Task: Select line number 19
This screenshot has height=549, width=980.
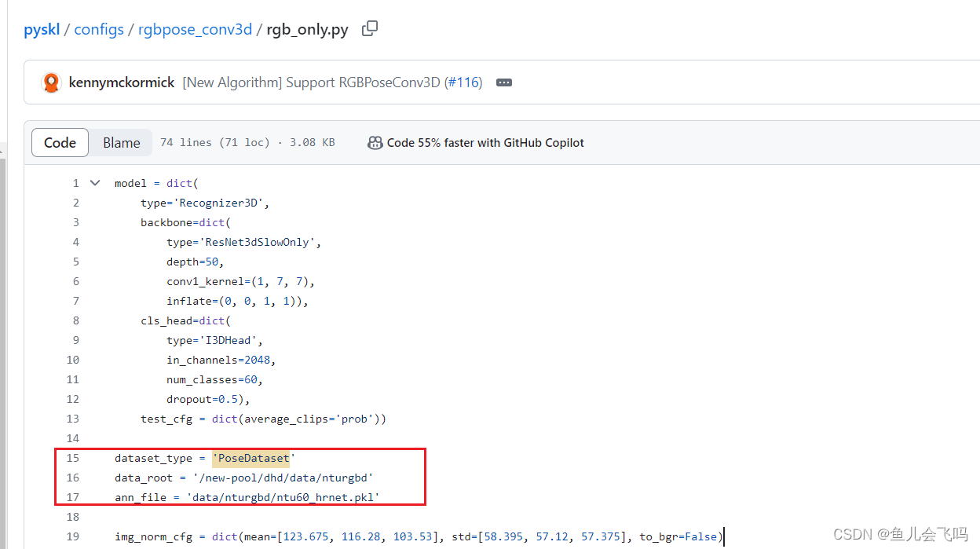Action: pos(73,536)
